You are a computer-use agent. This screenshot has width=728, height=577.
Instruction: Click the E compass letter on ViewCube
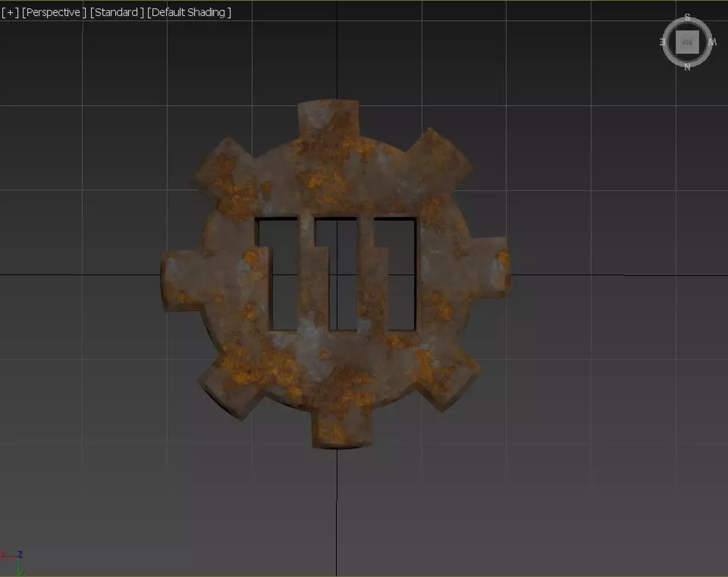click(663, 42)
